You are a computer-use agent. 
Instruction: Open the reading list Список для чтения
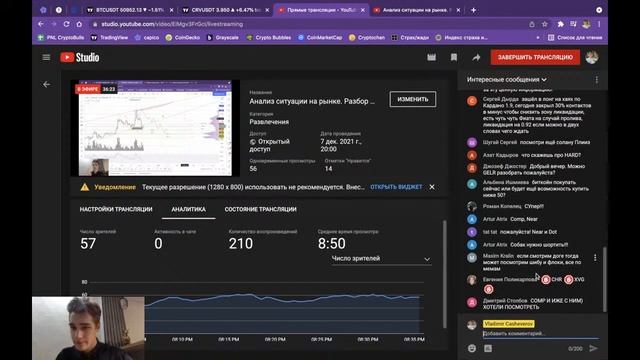pos(575,38)
